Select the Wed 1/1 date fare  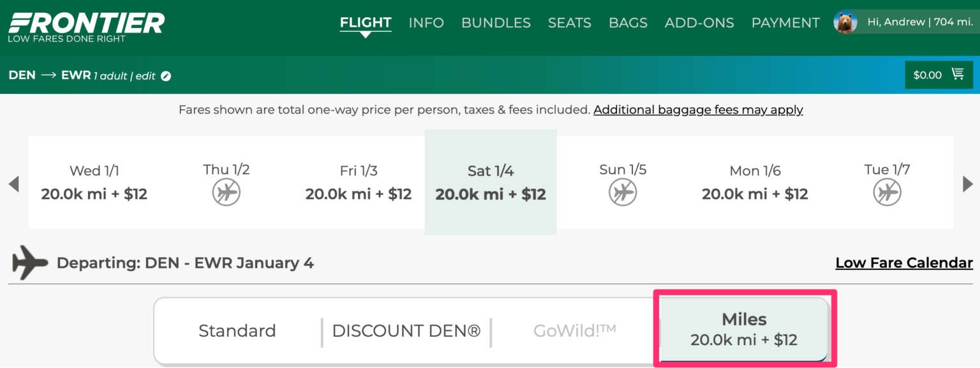pyautogui.click(x=94, y=182)
